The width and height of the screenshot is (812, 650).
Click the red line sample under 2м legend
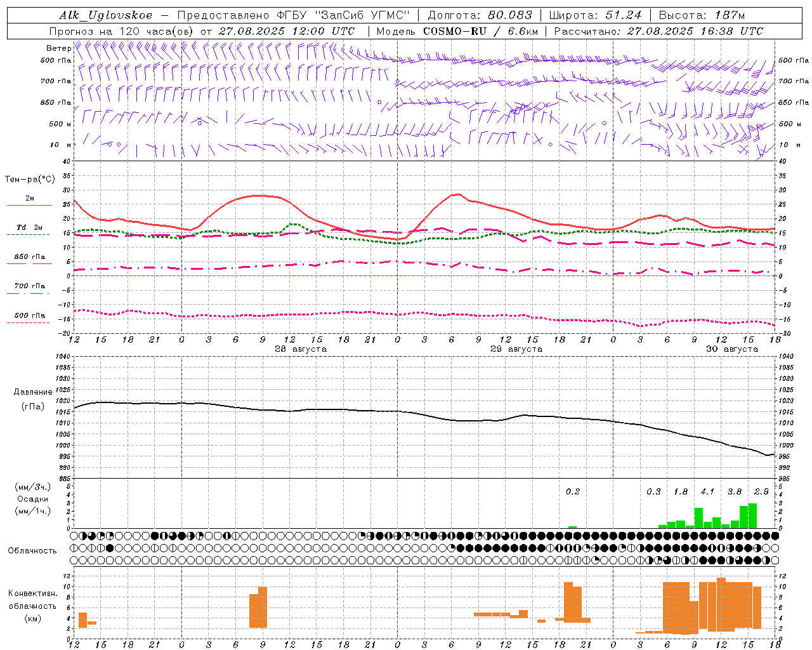click(29, 206)
